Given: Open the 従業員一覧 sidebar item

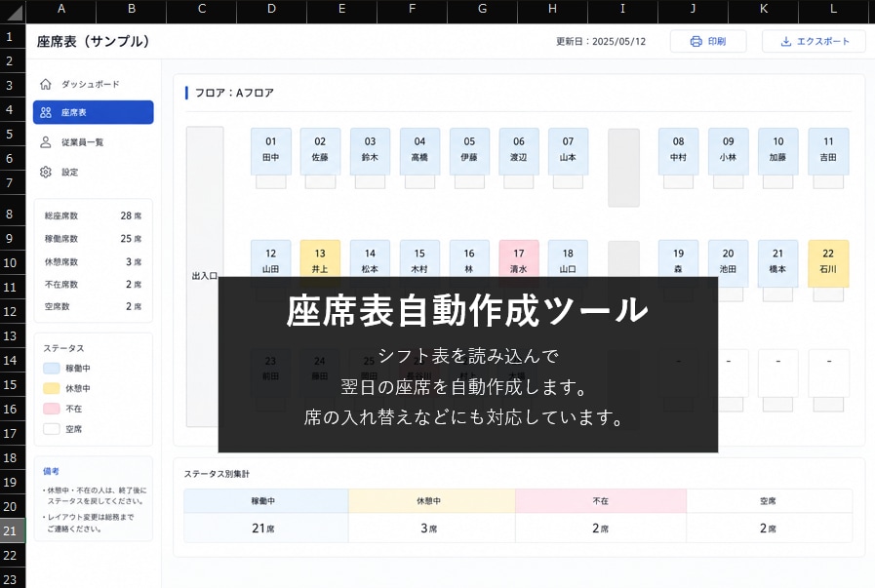Looking at the screenshot, I should pos(94,142).
